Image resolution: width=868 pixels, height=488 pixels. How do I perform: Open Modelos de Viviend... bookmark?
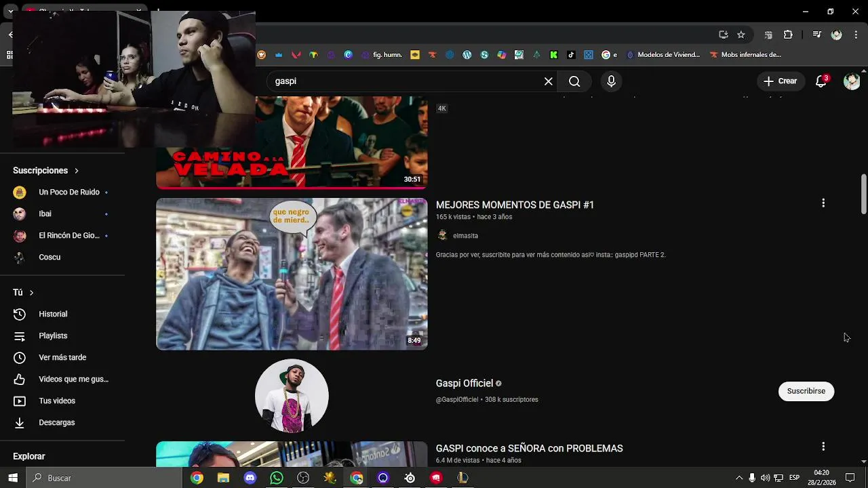point(663,55)
